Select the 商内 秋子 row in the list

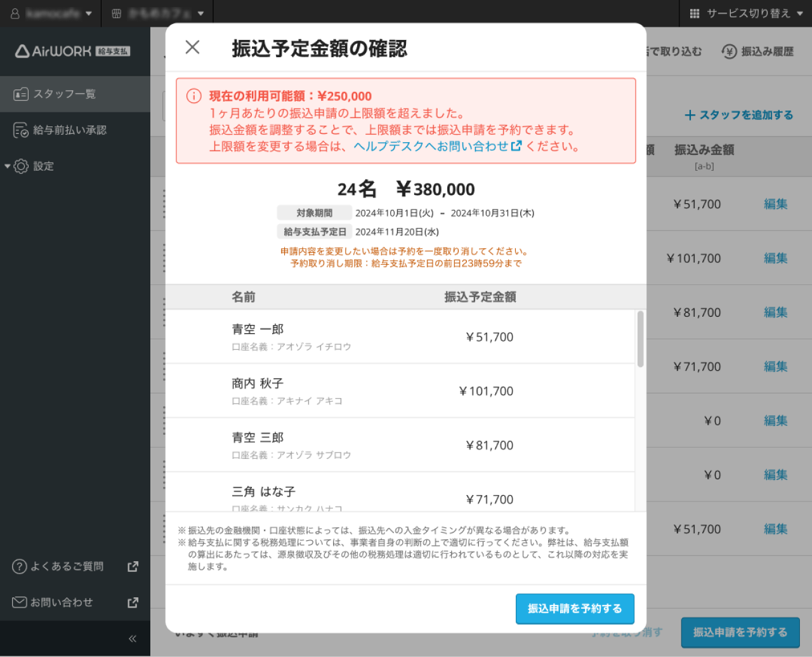point(400,391)
